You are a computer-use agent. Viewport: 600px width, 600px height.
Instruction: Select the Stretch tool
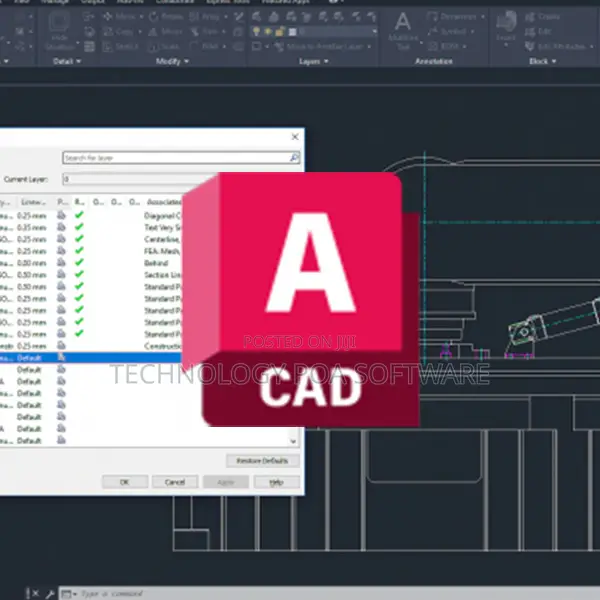click(x=121, y=47)
